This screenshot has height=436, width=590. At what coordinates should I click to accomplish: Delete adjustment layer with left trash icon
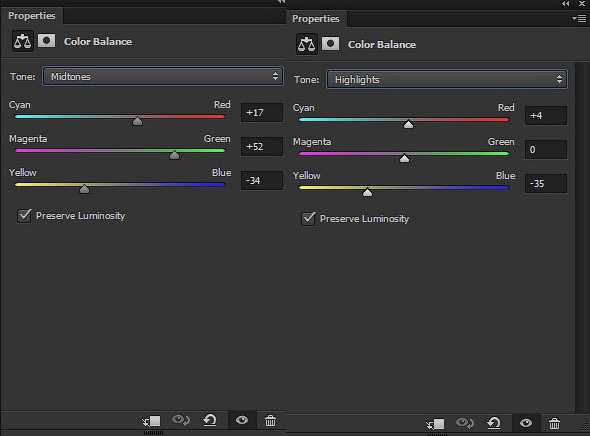270,421
